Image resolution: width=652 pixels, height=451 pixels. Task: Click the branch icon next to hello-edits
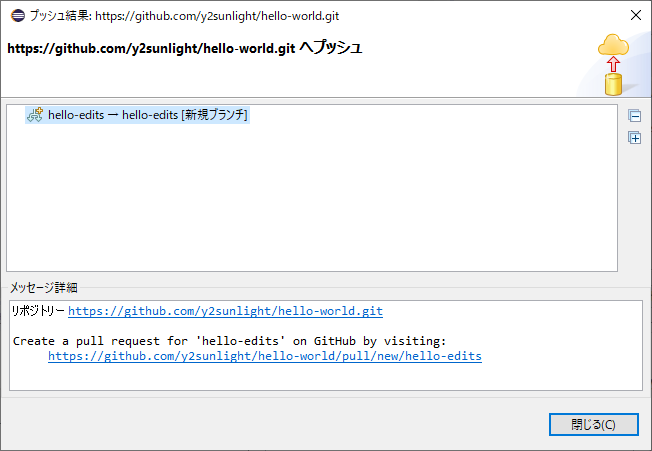[34, 115]
